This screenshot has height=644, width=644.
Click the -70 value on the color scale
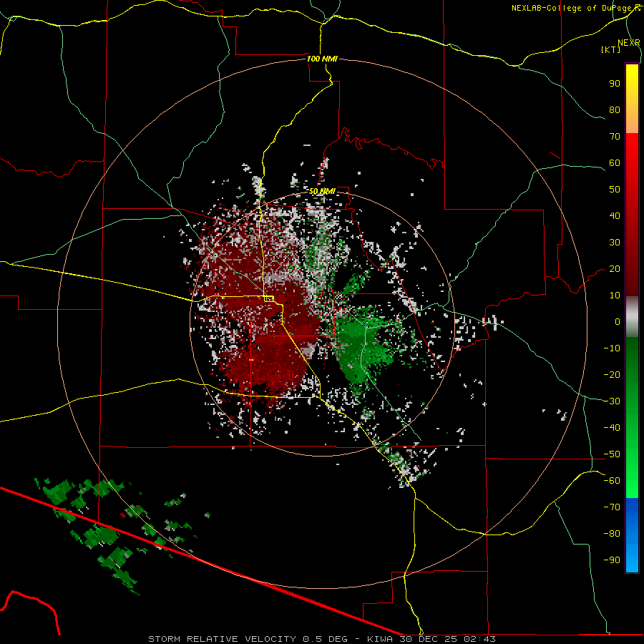612,507
